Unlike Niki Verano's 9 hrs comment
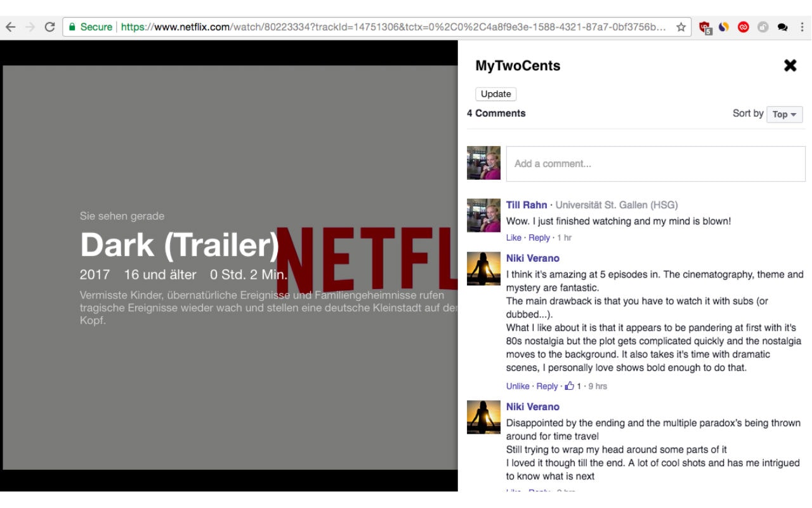The image size is (812, 508). coord(518,386)
